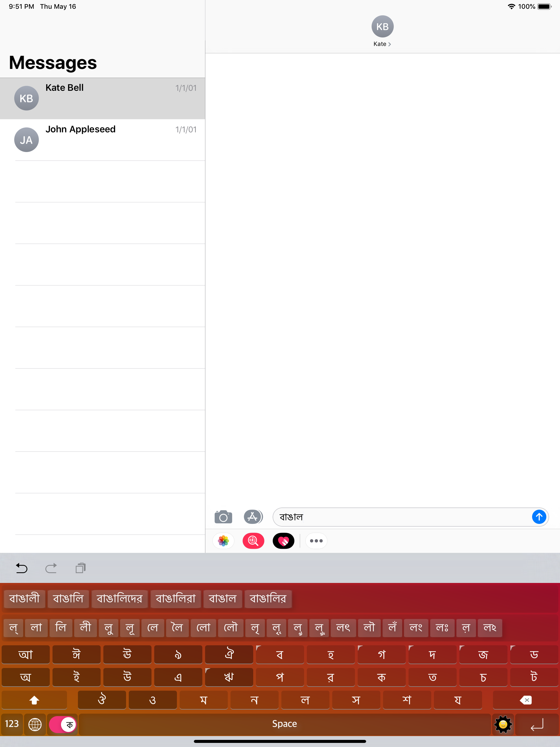The height and width of the screenshot is (747, 560).
Task: Toggle the ক keyboard mode switch
Action: pos(63,724)
